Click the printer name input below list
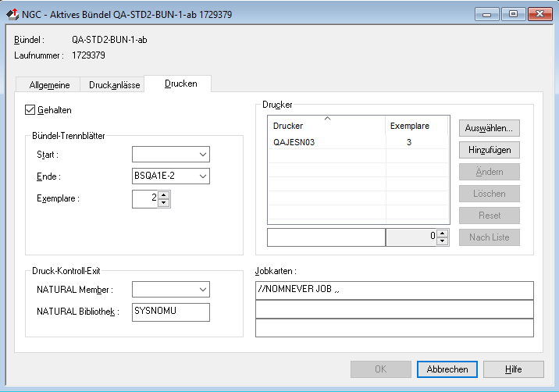Viewport: 559px width, 392px height. tap(326, 237)
